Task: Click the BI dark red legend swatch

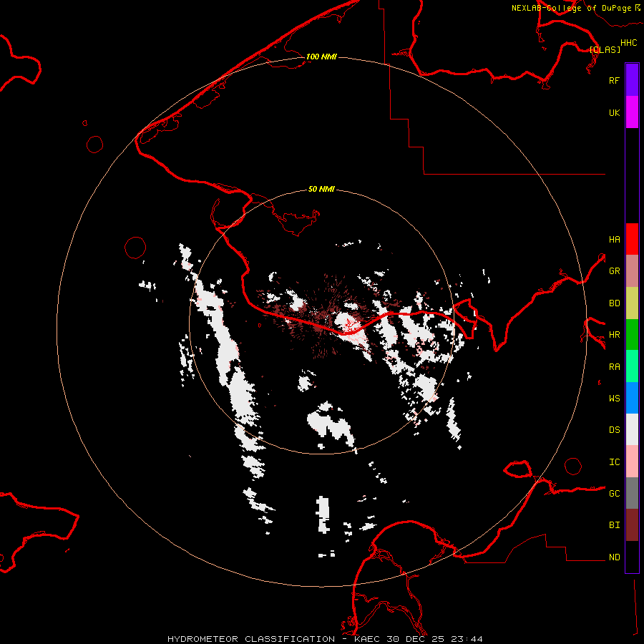Action: [632, 525]
